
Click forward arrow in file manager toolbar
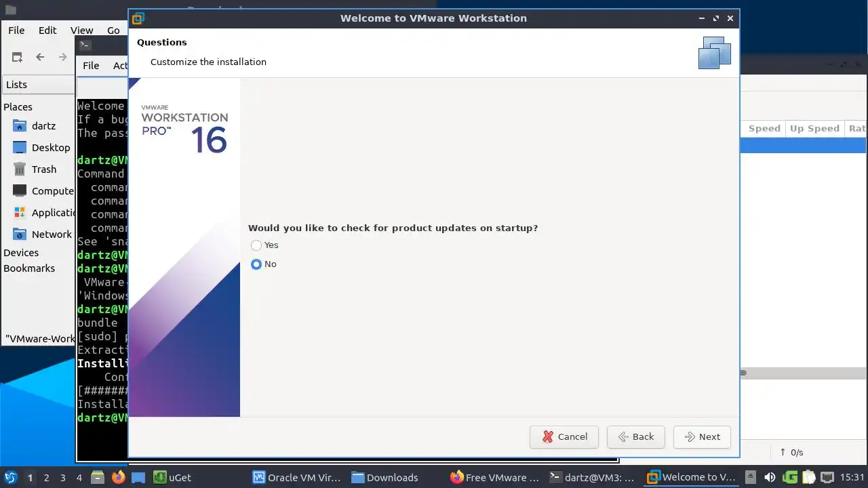coord(62,57)
